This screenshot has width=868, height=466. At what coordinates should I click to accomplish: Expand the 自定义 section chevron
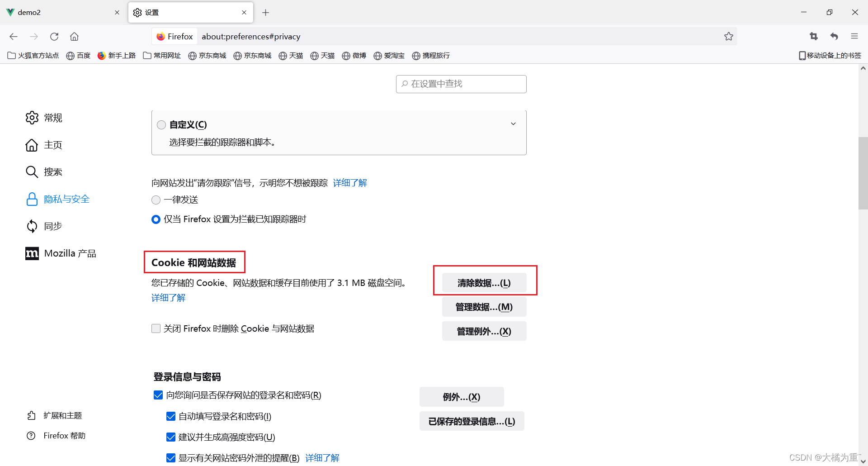(513, 124)
